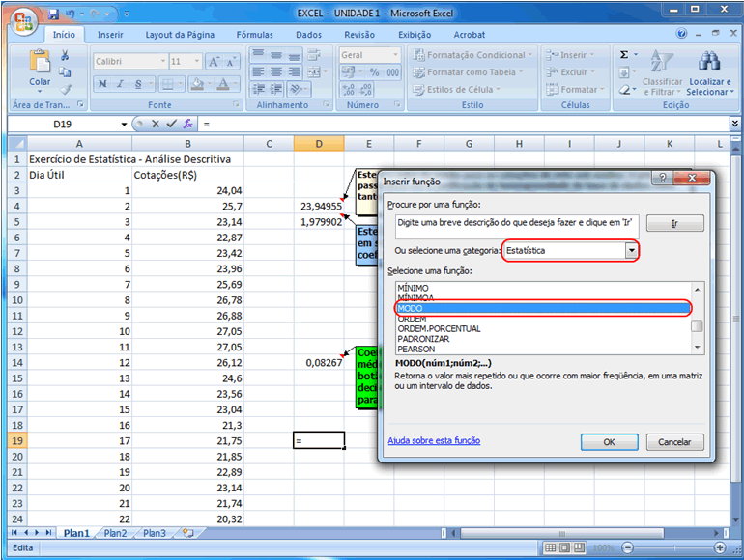744x560 pixels.
Task: Click the Office button
Action: click(19, 17)
